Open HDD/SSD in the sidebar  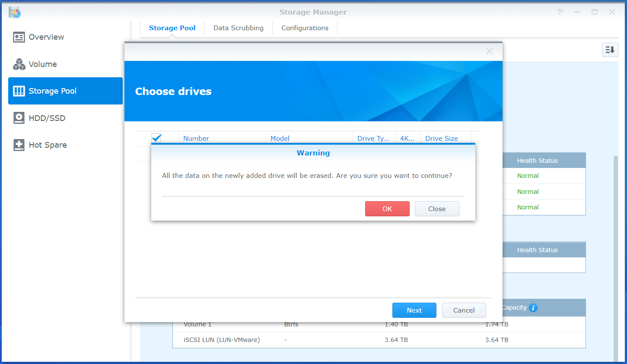pos(66,118)
